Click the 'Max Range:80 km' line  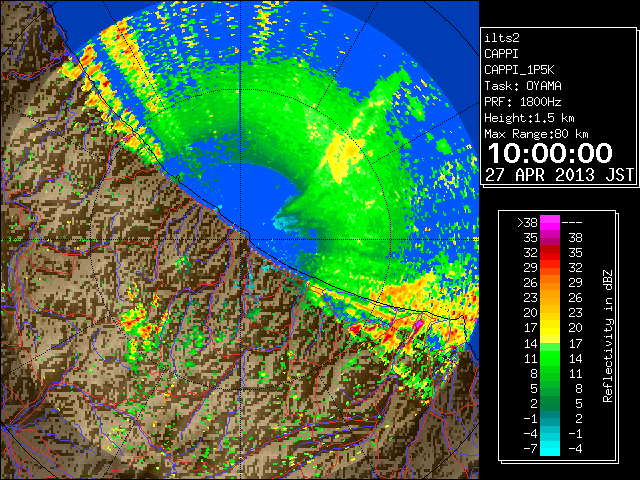pyautogui.click(x=536, y=134)
